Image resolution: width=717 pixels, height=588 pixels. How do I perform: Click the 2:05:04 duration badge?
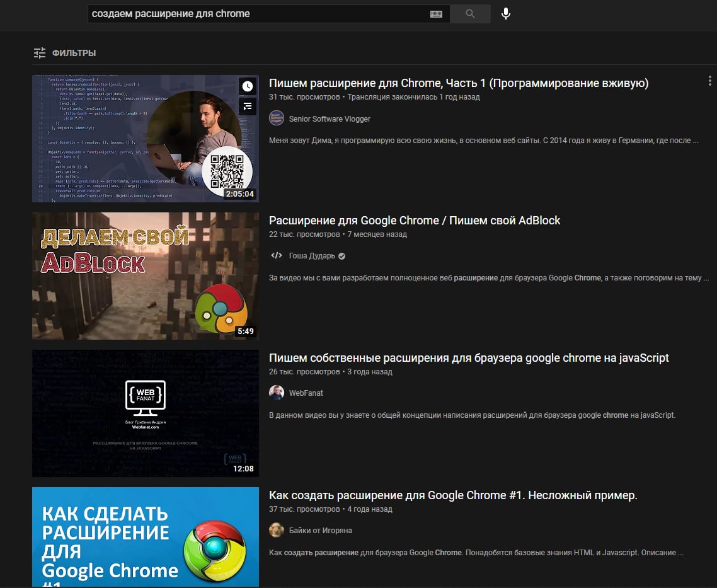[239, 194]
